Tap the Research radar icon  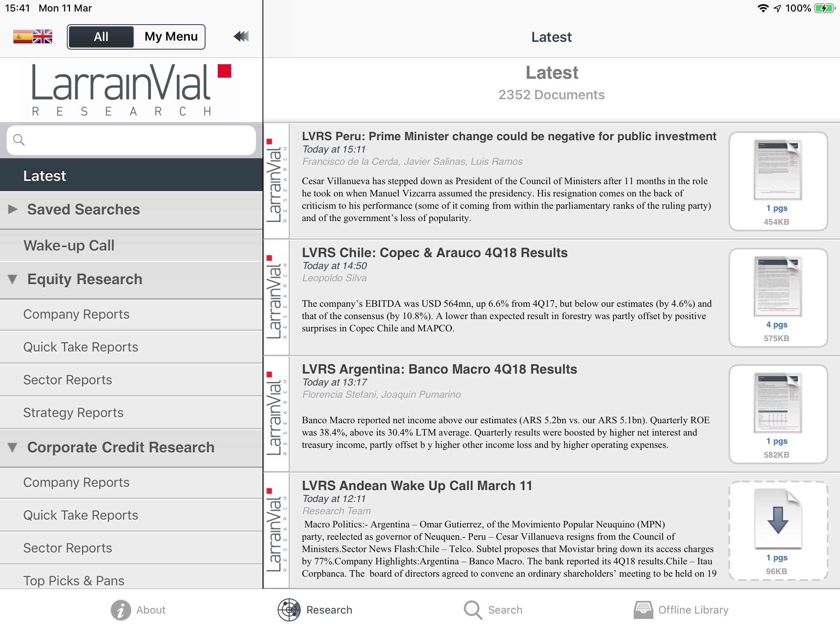[x=289, y=610]
